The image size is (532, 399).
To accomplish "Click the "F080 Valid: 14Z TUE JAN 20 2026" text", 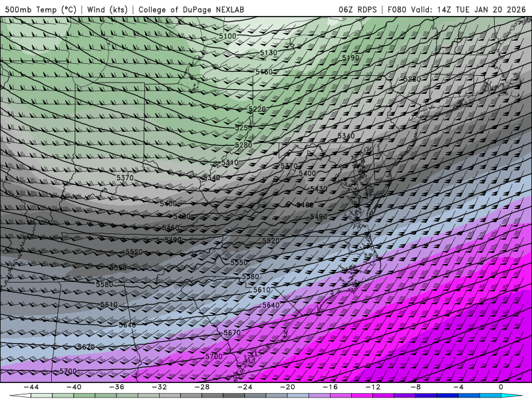I will click(456, 9).
